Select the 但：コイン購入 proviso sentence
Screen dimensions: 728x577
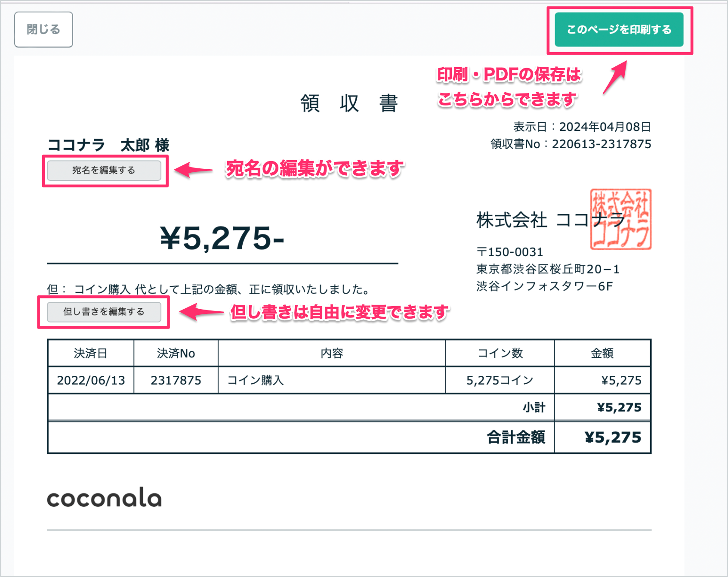(209, 289)
